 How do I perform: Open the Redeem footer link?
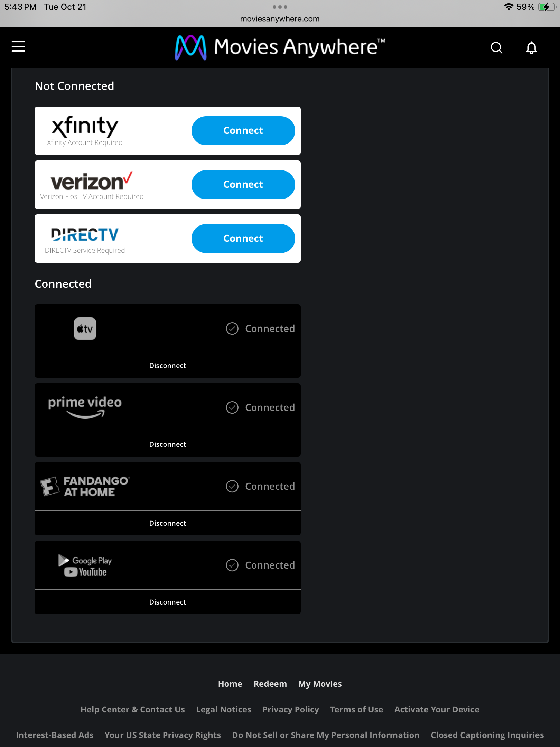click(x=270, y=684)
